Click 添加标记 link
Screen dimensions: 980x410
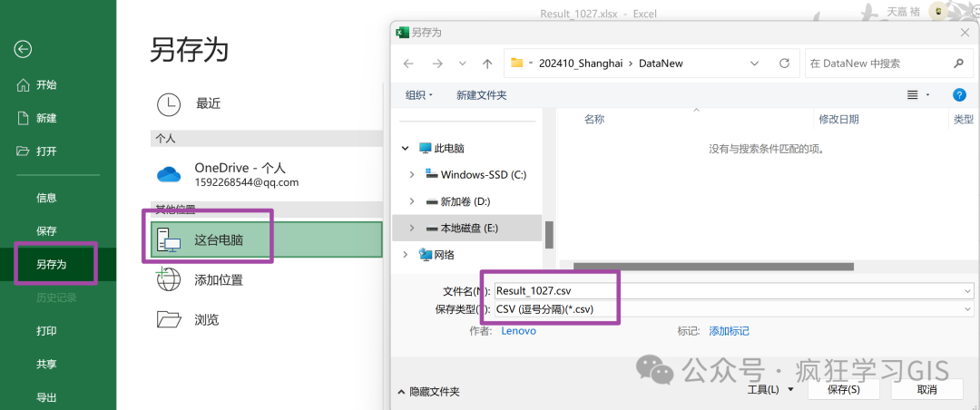click(x=729, y=331)
